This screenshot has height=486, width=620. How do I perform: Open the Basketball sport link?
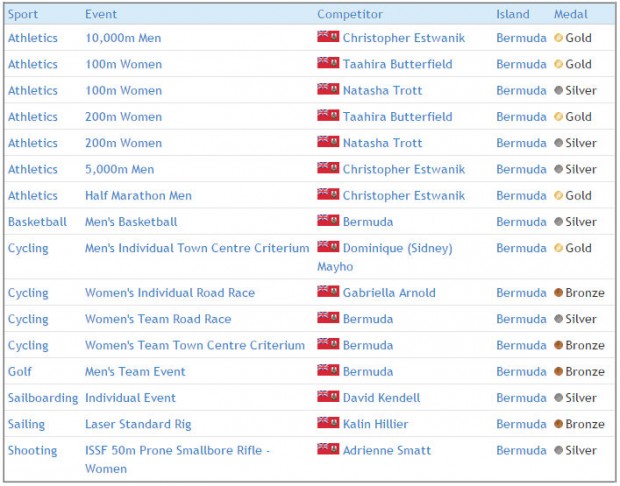pos(37,222)
